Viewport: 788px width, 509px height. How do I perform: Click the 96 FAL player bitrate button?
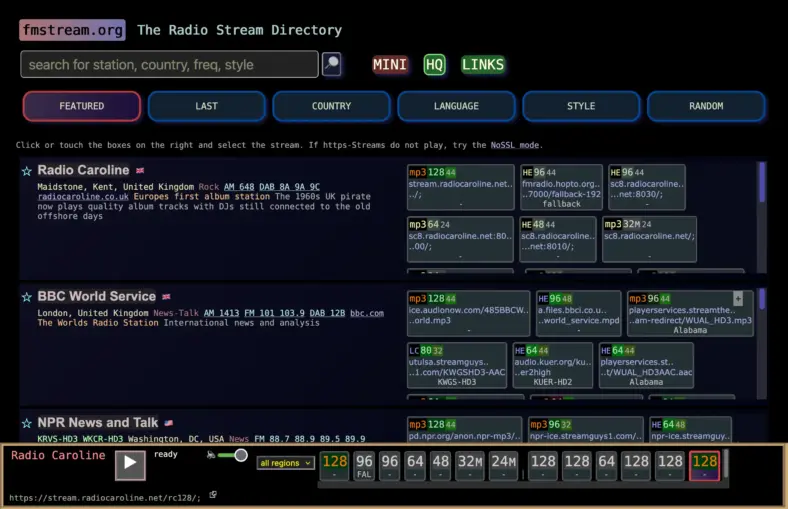coord(364,465)
